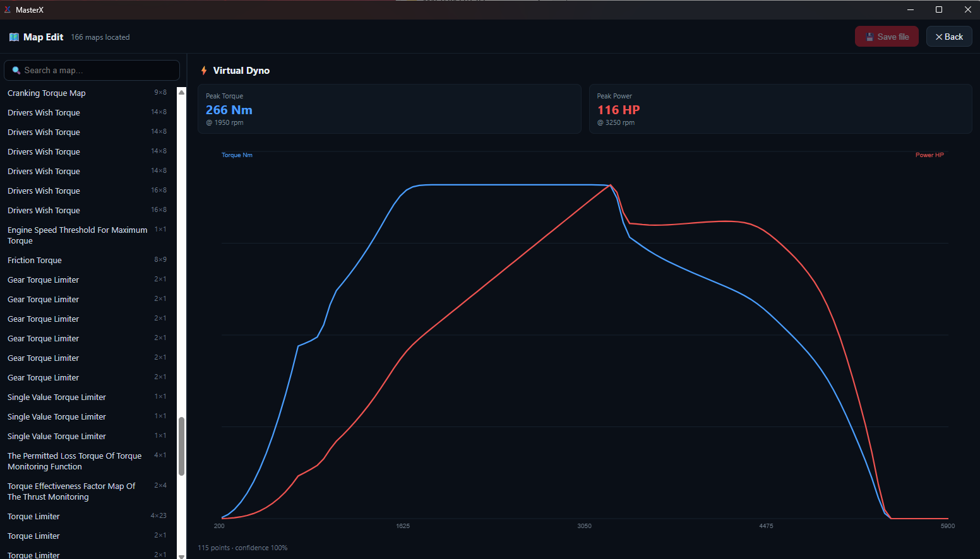Select Engine Speed Threshold For Maximum Torque map
Screen dimensions: 980x559
87,235
